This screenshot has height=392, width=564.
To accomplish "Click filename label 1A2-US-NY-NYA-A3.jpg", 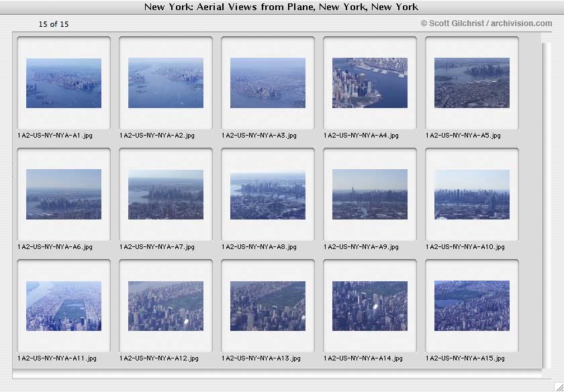I will pyautogui.click(x=259, y=136).
